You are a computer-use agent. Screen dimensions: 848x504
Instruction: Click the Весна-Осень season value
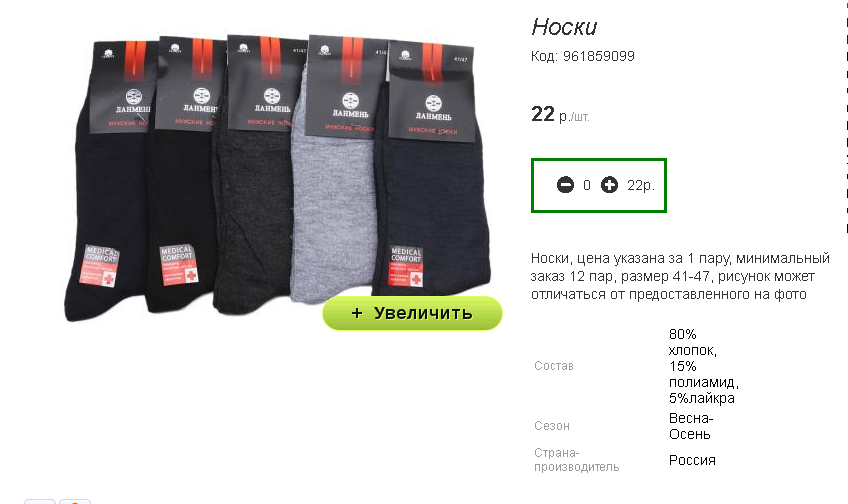coord(691,426)
